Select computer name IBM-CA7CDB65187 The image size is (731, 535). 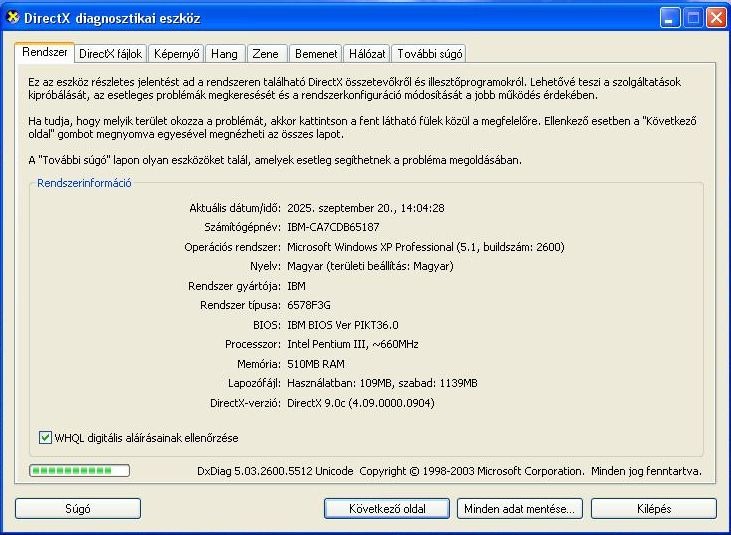(x=333, y=227)
